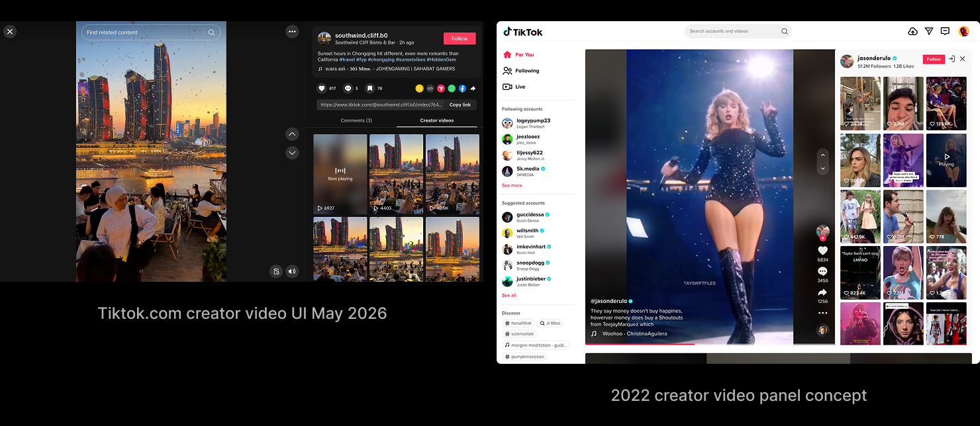980x426 pixels.
Task: Open the profile avatar in TikTok header
Action: tap(964, 31)
